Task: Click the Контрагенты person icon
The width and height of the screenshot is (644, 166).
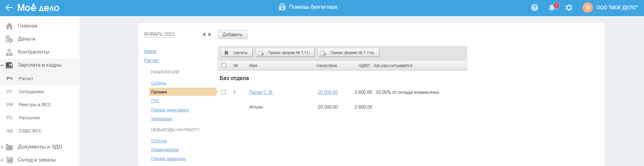Action: pyautogui.click(x=9, y=52)
